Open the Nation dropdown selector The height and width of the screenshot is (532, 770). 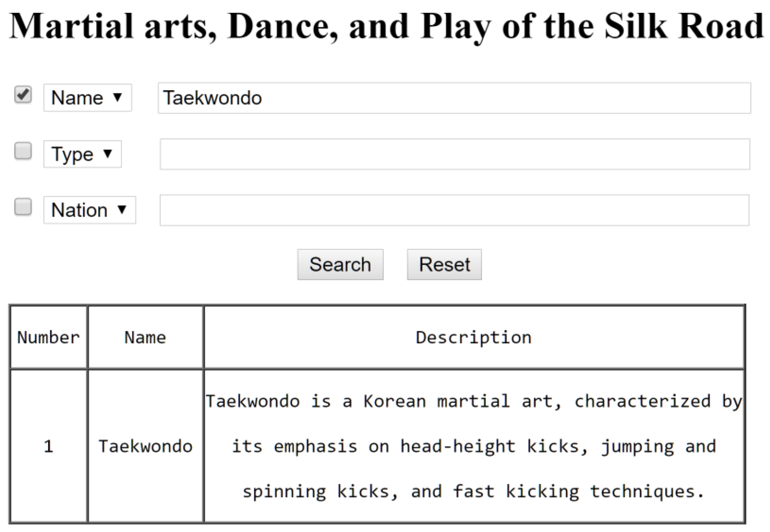[x=90, y=210]
